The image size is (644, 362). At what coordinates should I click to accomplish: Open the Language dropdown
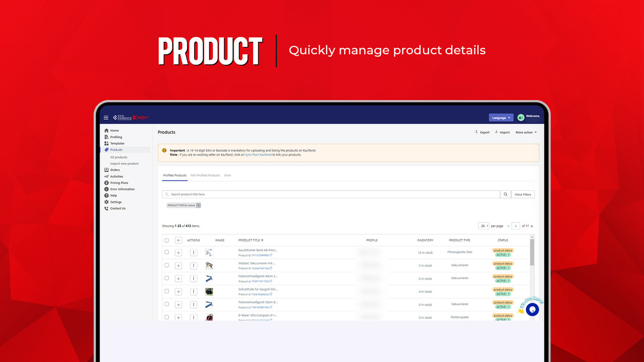[501, 117]
